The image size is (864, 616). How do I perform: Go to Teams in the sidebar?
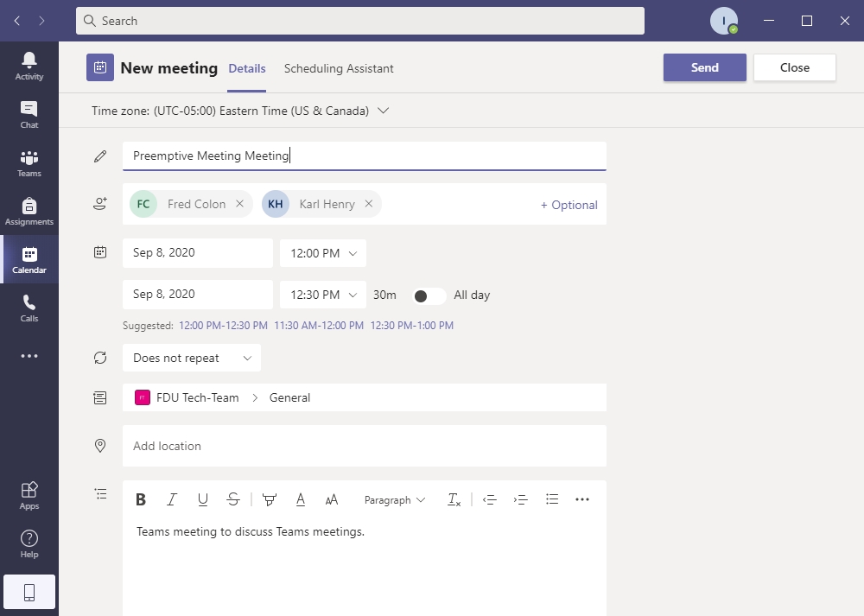click(x=29, y=162)
